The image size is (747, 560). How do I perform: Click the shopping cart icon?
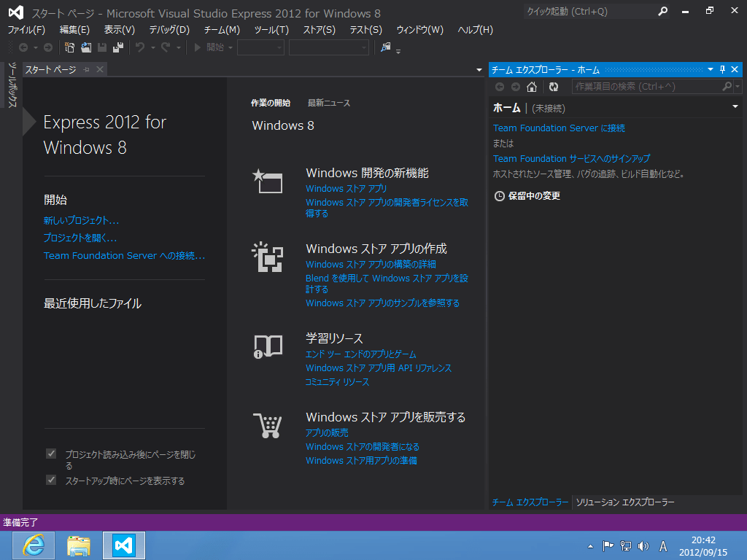pyautogui.click(x=268, y=425)
